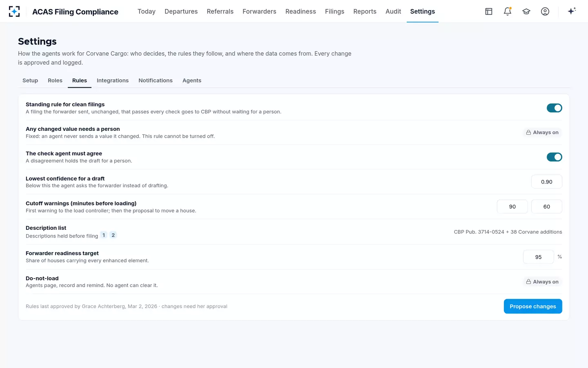The image size is (588, 368).
Task: Open the Departures nav item
Action: (x=181, y=11)
